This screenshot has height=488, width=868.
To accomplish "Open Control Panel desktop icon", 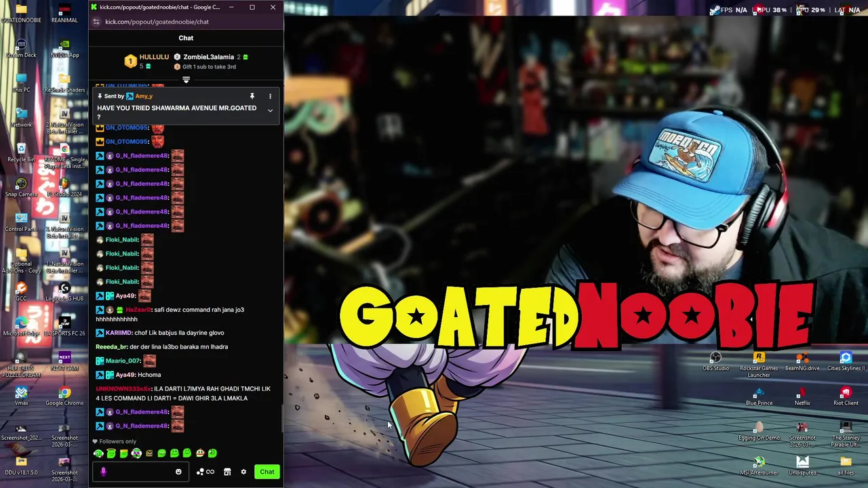I will pyautogui.click(x=21, y=222).
